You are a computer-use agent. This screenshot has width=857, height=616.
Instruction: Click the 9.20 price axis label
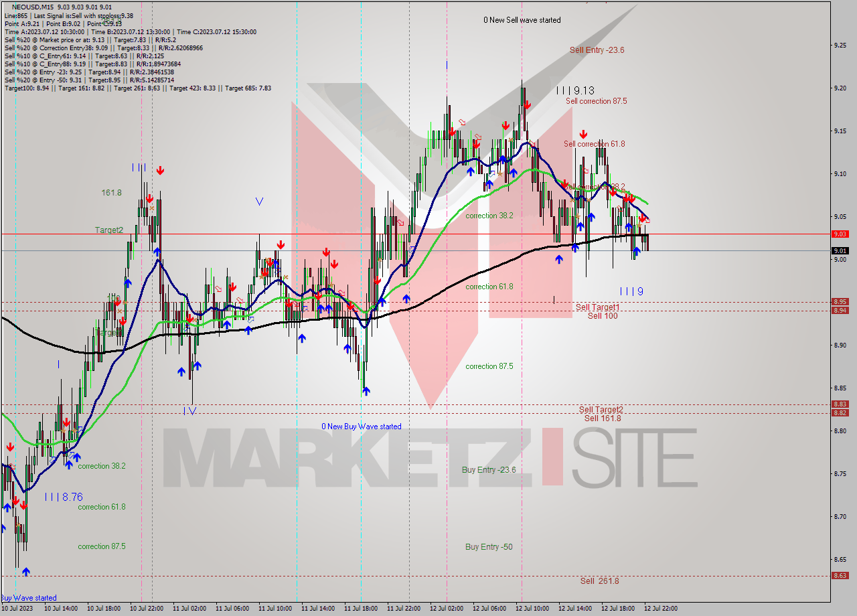[842, 88]
